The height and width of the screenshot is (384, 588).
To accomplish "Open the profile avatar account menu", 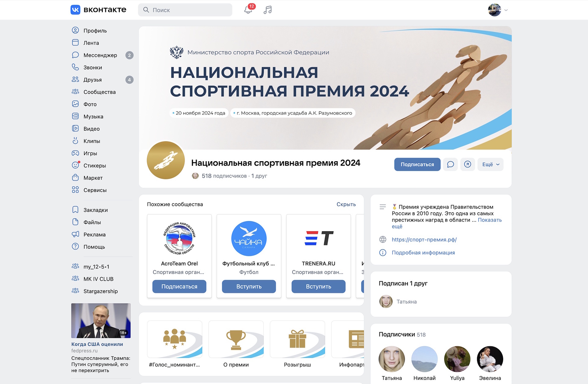I will [x=498, y=10].
